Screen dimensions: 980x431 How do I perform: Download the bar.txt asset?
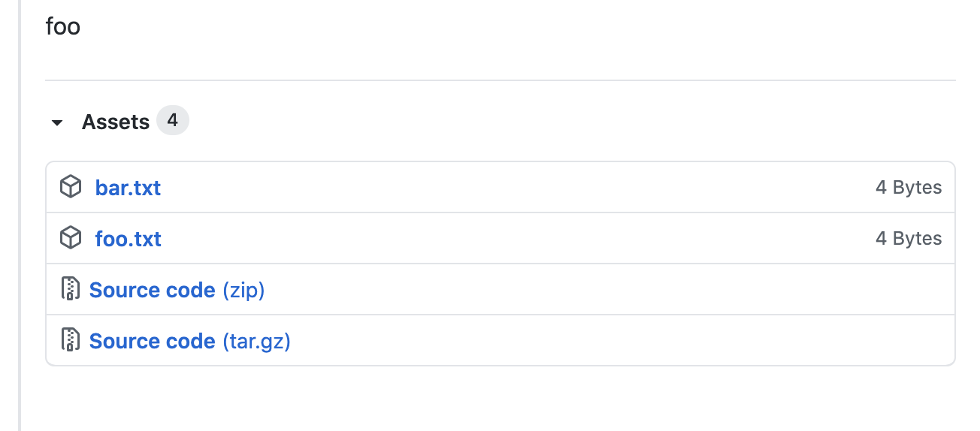[x=128, y=188]
